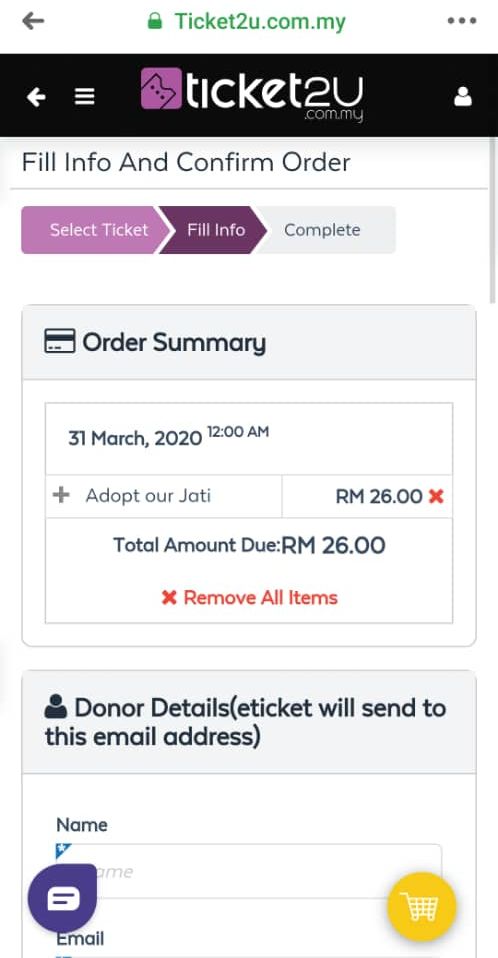Click the Ticket2U logo
This screenshot has height=958, width=498.
252,94
